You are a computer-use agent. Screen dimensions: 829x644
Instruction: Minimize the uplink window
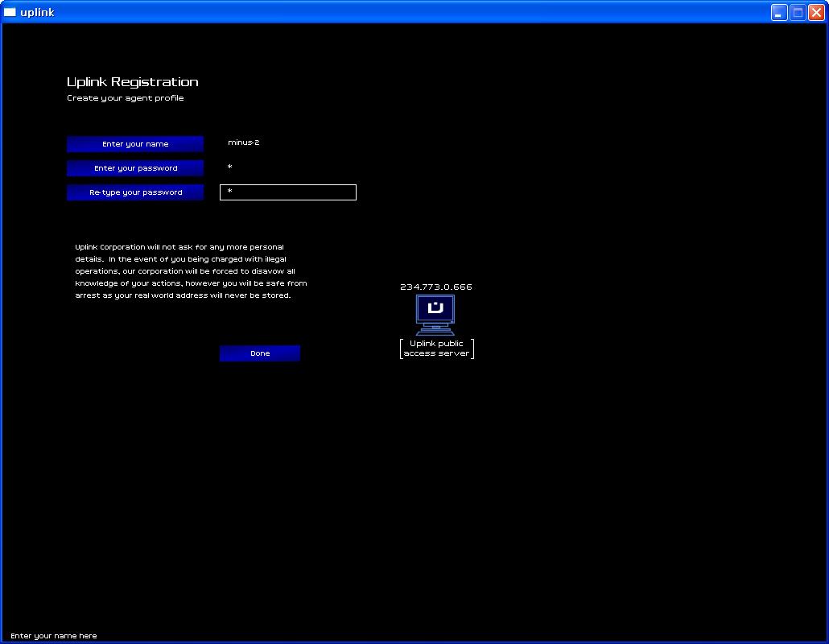779,12
